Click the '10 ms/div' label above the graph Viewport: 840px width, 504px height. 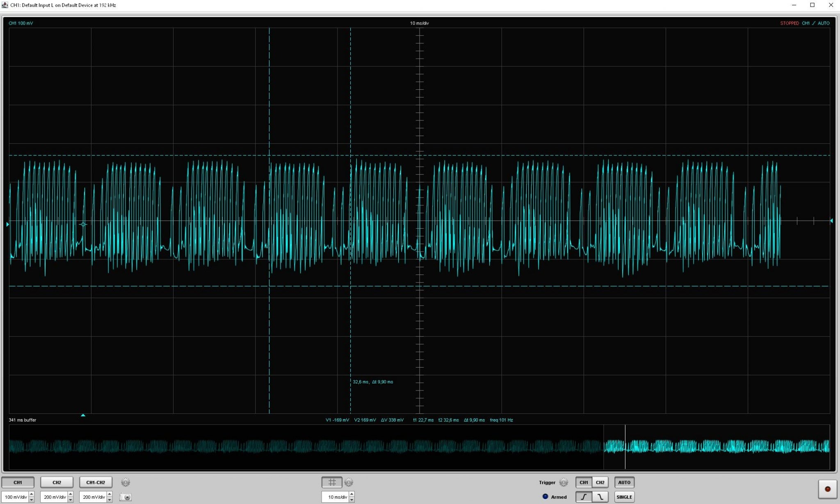click(x=419, y=23)
